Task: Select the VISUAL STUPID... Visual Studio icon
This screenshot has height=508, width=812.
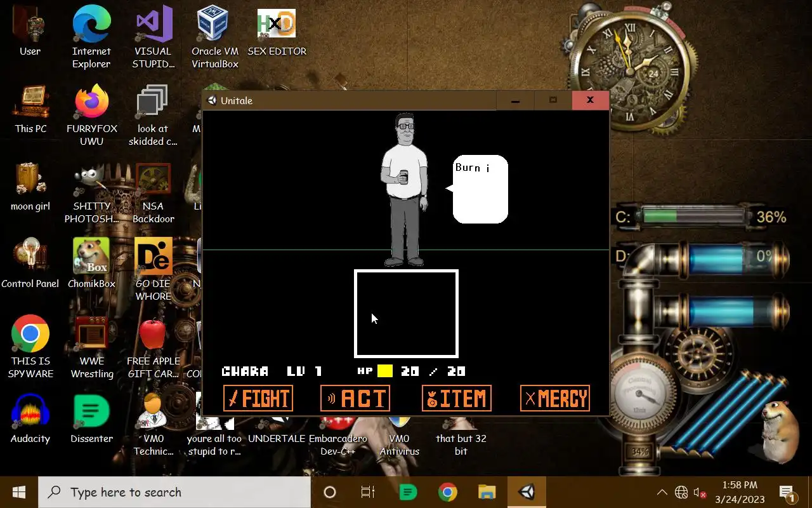Action: (x=153, y=37)
